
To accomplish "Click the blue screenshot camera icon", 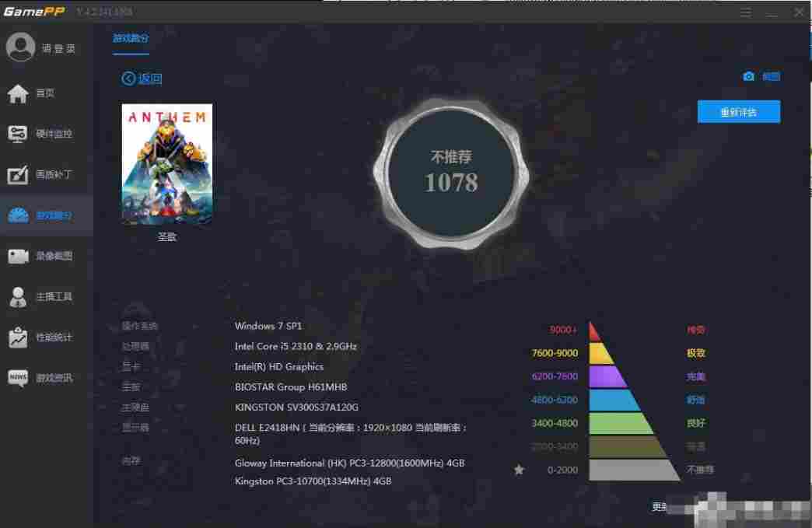I will coord(748,76).
